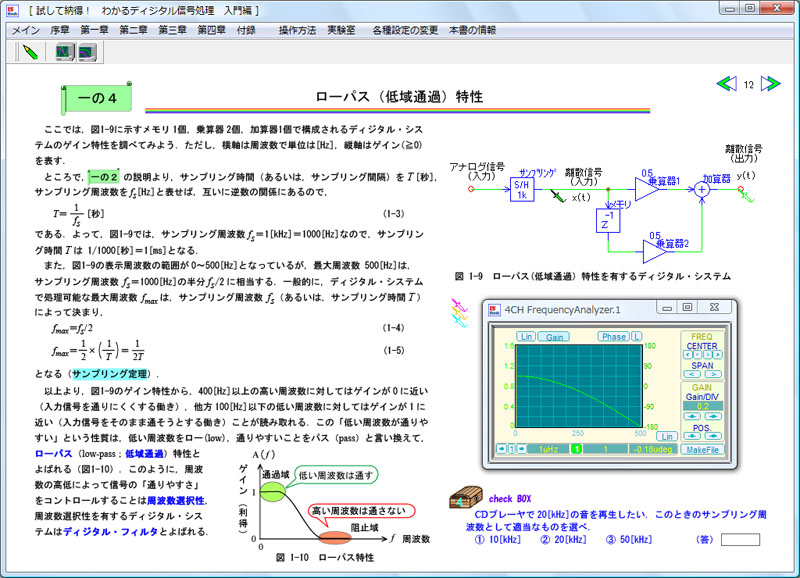Open the 各種設定の変更 menu
Viewport: 800px width, 578px height.
(x=405, y=30)
